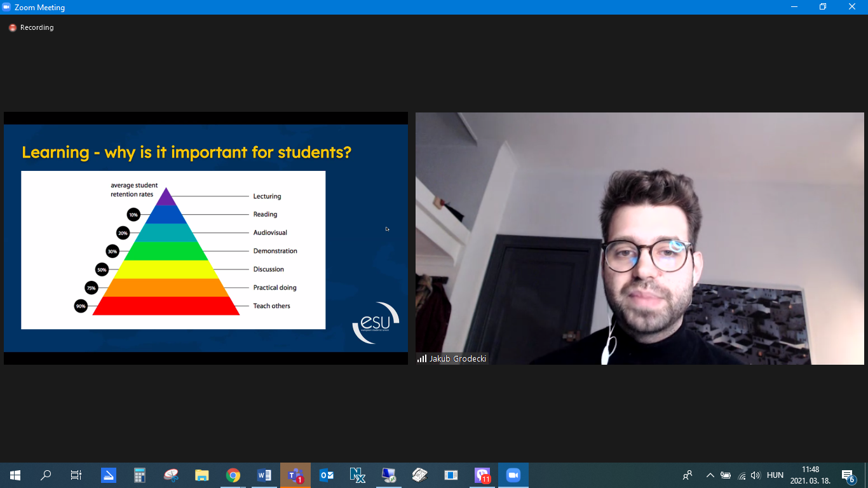This screenshot has height=488, width=868.
Task: Open the HUN language input selector
Action: (775, 475)
